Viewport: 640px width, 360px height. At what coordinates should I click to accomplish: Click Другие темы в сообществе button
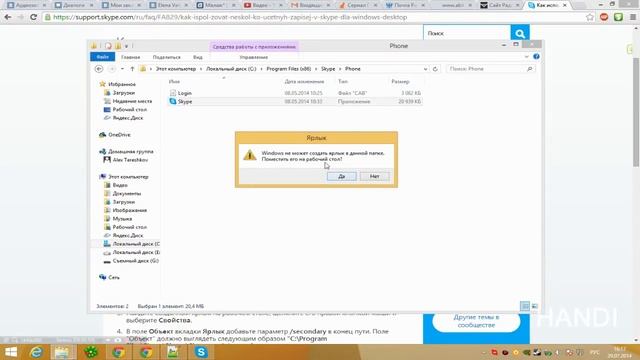click(x=476, y=321)
